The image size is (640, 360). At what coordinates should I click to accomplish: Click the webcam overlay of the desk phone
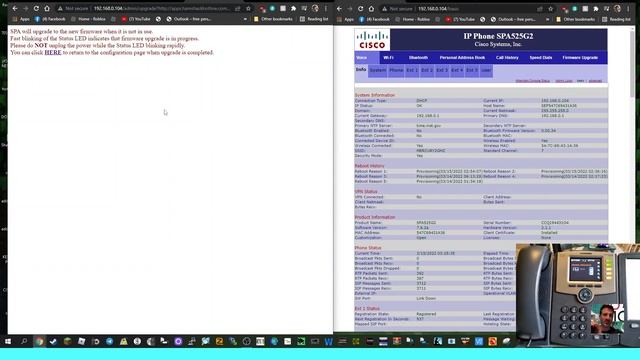click(x=578, y=296)
